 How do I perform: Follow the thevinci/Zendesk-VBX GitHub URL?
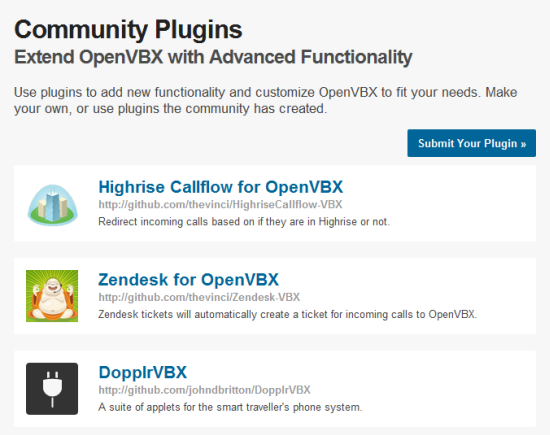[199, 297]
